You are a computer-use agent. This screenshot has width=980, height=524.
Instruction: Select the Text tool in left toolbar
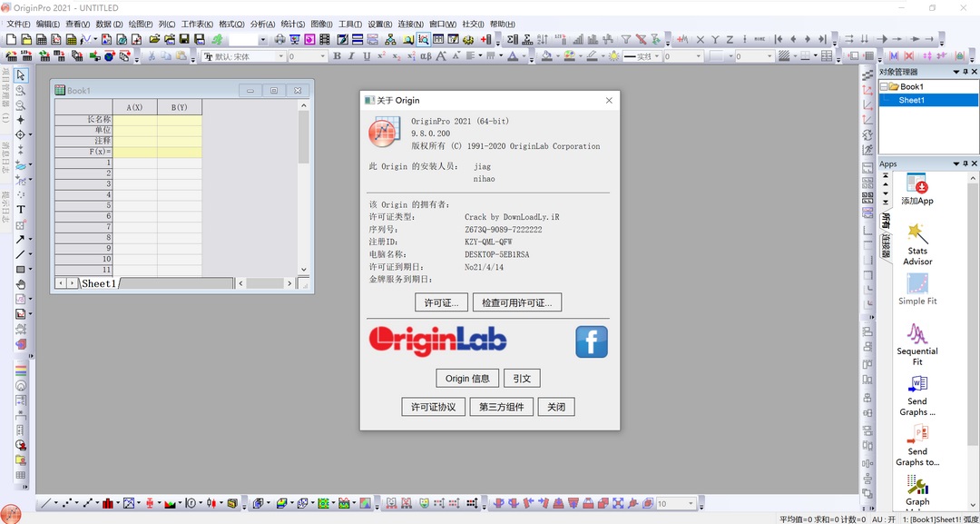(20, 209)
